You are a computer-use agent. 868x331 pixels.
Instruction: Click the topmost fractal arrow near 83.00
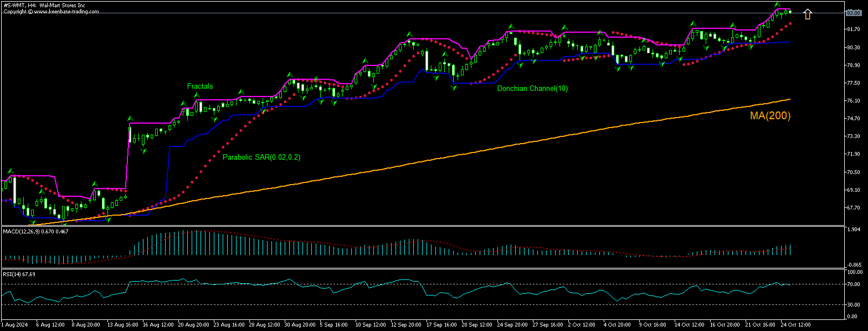pos(777,4)
